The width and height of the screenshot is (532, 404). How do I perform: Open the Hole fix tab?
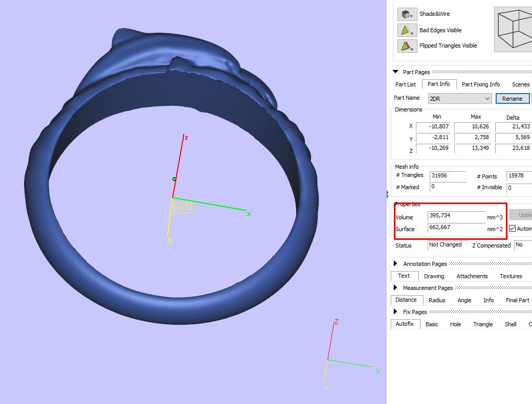(455, 324)
